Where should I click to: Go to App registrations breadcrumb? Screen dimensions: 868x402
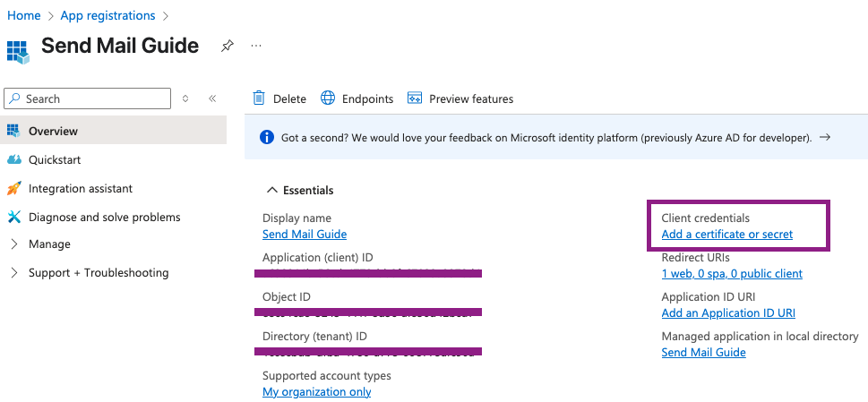tap(108, 15)
